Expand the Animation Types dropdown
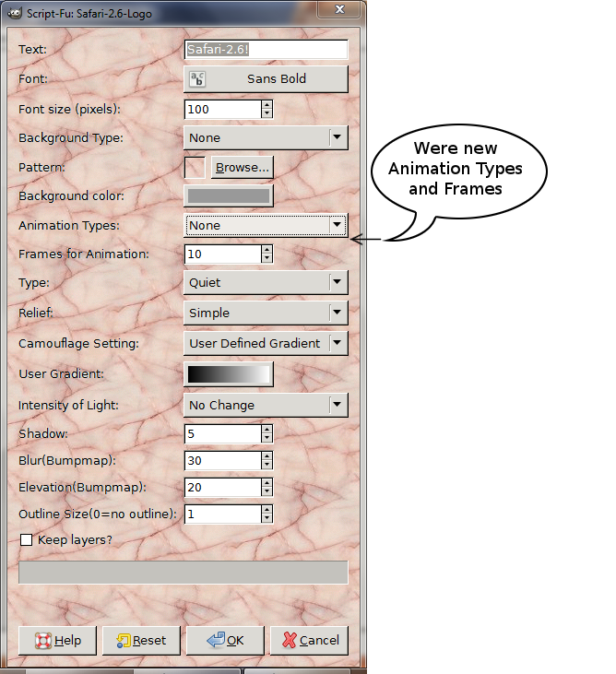The image size is (616, 674). pos(266,225)
